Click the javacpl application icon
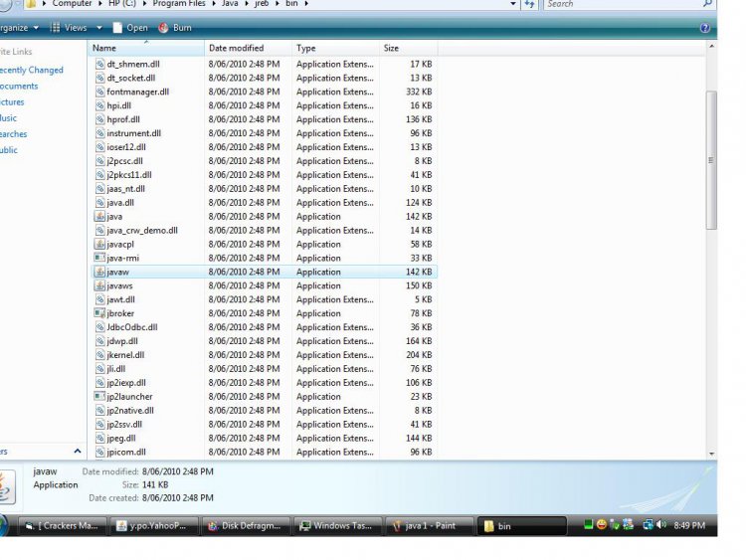The width and height of the screenshot is (746, 560). click(x=99, y=244)
